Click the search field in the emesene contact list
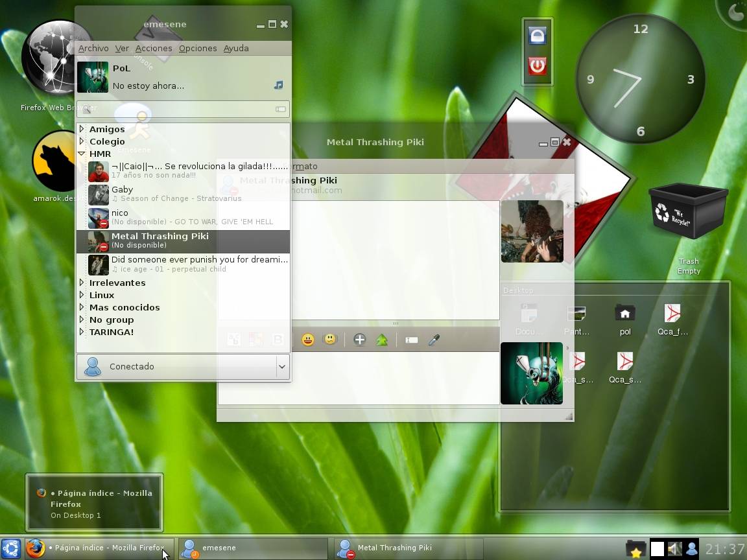 click(183, 109)
